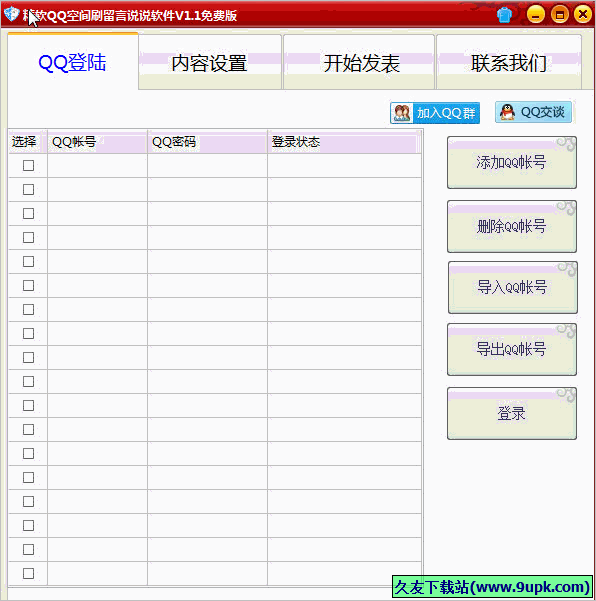Click the QQ帐号 column header
The height and width of the screenshot is (601, 596).
click(97, 142)
